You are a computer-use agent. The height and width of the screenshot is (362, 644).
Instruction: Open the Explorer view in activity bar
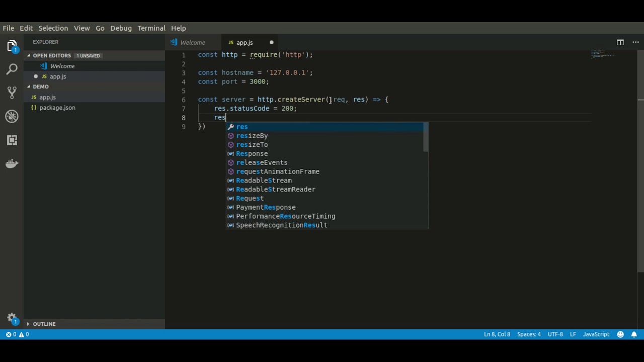(12, 45)
